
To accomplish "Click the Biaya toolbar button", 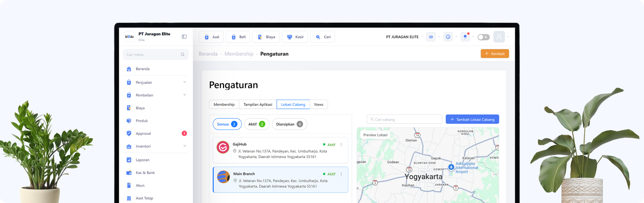I will coord(266,37).
